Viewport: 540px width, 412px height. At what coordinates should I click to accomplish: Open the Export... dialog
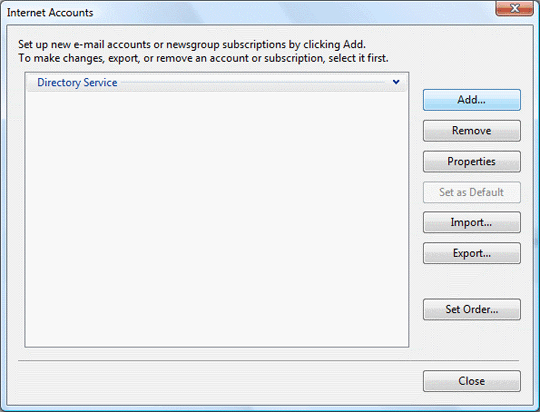[x=471, y=253]
